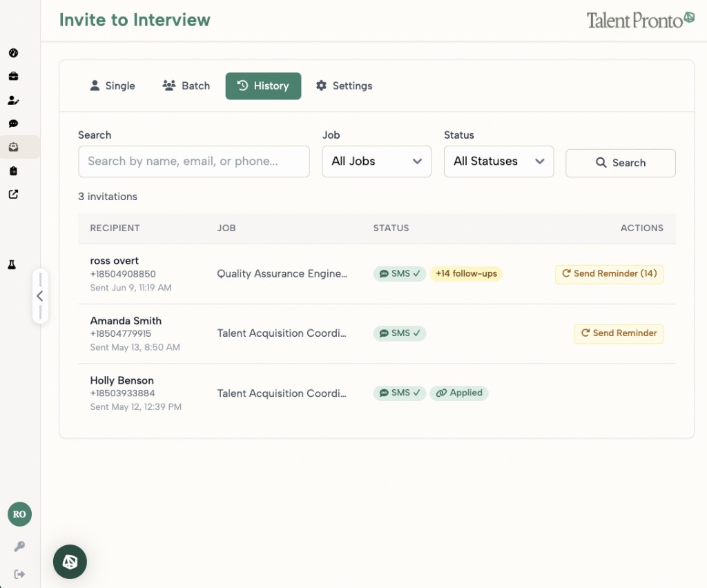
Task: Open the All Statuses dropdown
Action: 498,161
